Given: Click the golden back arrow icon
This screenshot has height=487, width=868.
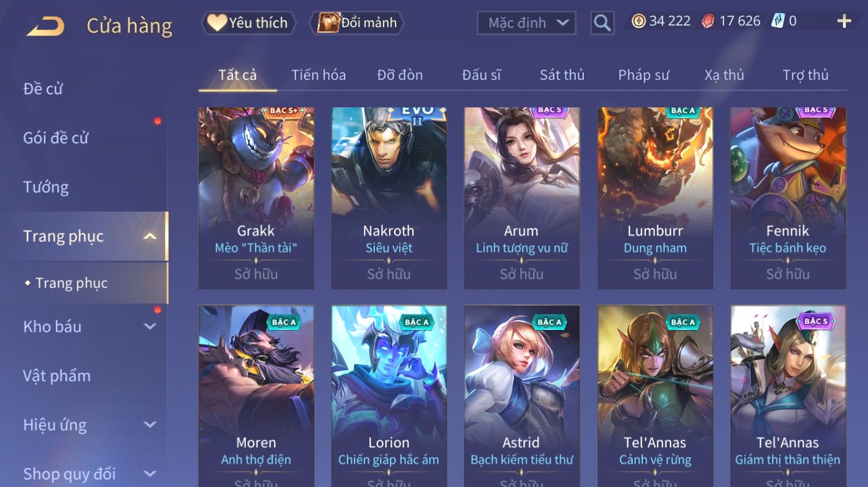Looking at the screenshot, I should tap(46, 26).
